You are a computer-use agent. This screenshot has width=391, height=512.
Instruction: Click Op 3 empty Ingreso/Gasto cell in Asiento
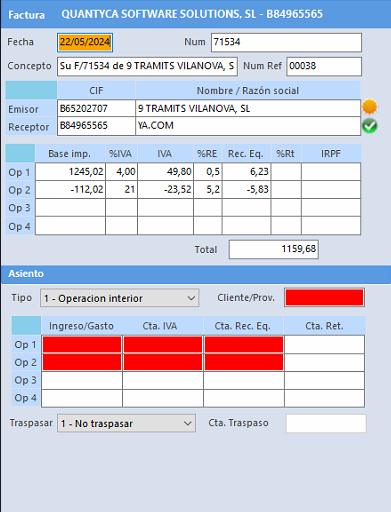pos(82,380)
